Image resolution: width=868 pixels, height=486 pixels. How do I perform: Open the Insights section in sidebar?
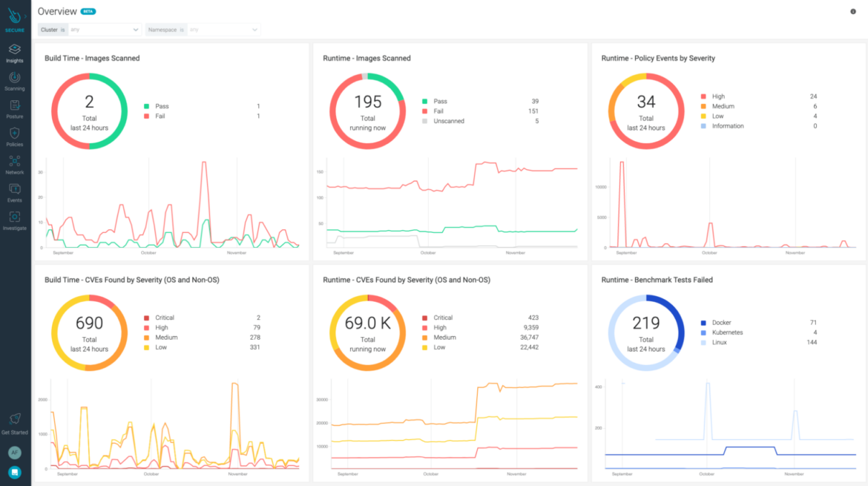(15, 50)
